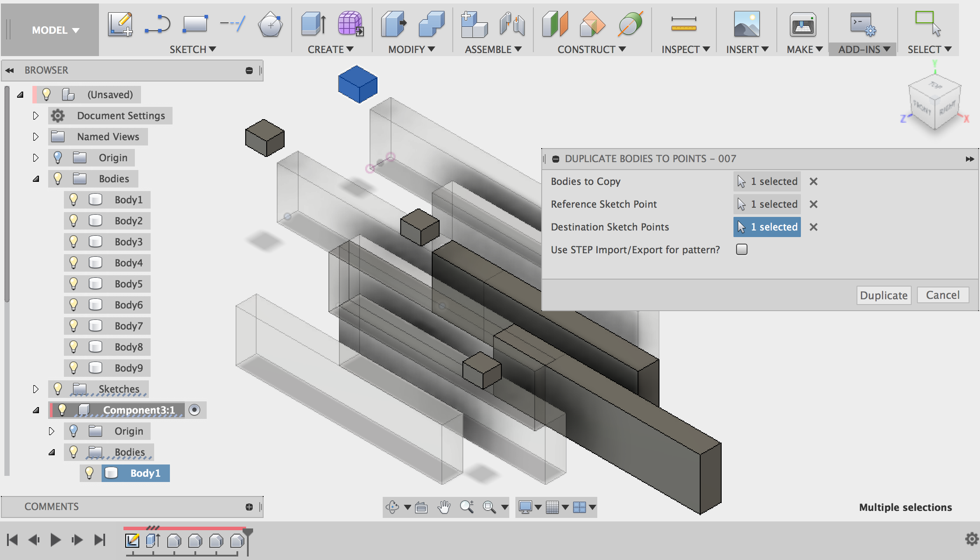Expand the Document Settings tree item
This screenshot has height=560, width=980.
(34, 115)
